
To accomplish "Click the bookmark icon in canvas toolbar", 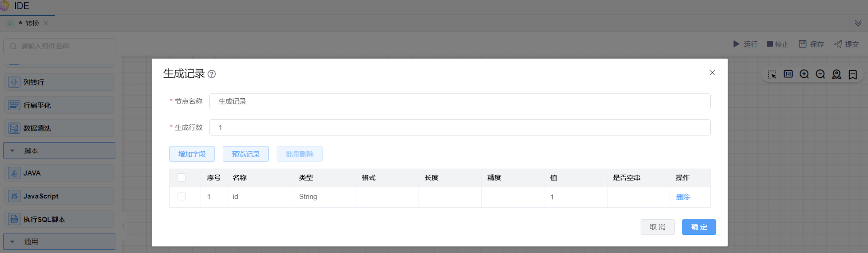I will point(852,74).
